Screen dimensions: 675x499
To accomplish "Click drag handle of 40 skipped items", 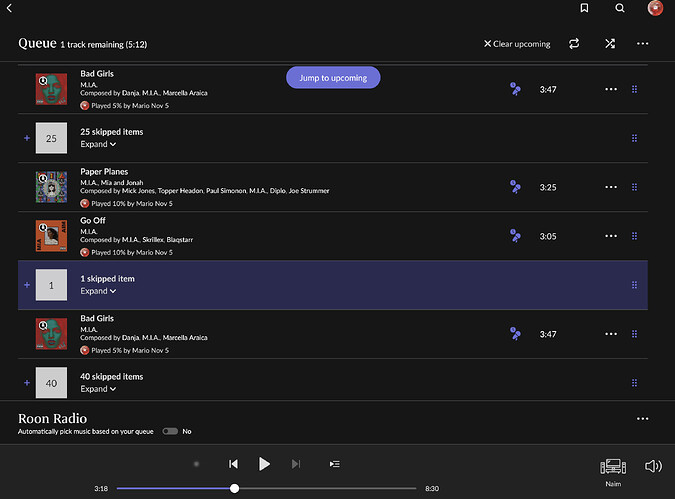I will coord(634,383).
